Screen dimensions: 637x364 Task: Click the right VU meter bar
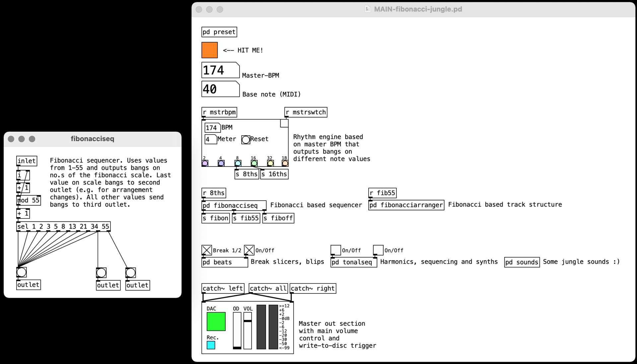(x=273, y=327)
